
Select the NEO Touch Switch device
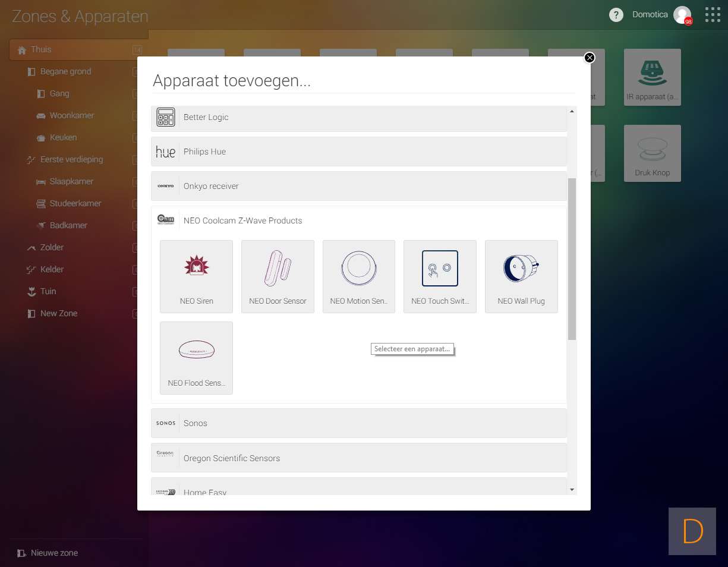tap(440, 276)
